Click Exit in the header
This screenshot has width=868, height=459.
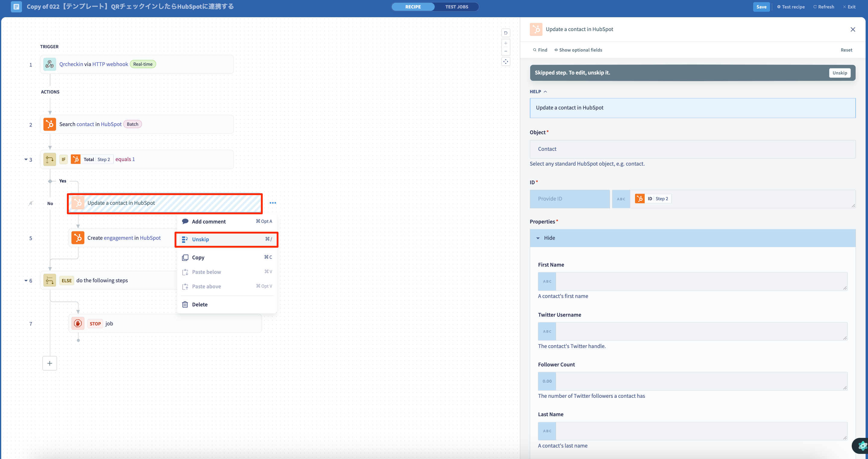click(849, 7)
